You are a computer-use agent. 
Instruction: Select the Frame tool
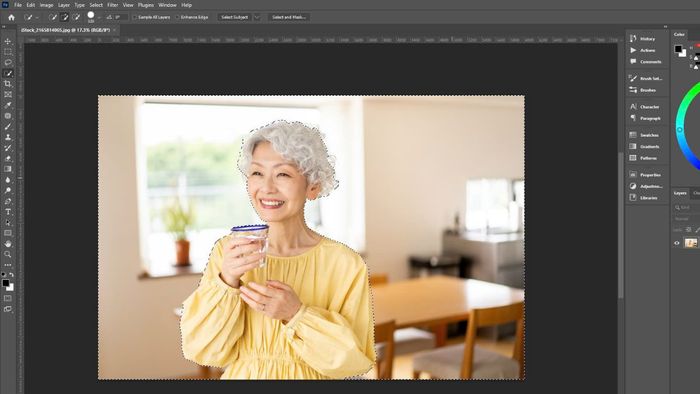[x=8, y=95]
